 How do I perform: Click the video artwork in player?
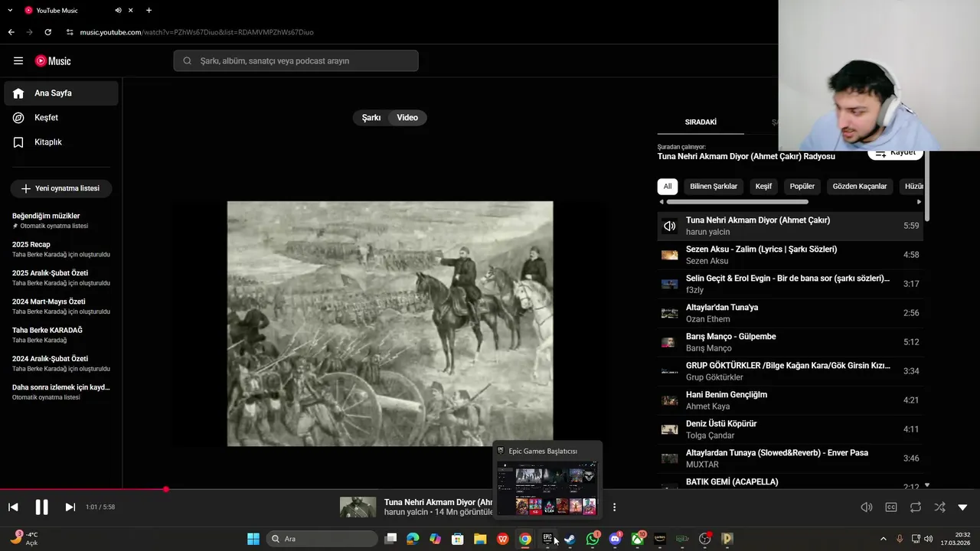pos(390,324)
